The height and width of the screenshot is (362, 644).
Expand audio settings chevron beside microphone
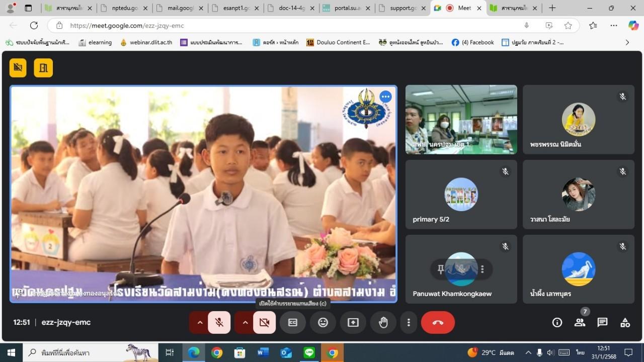pos(200,322)
